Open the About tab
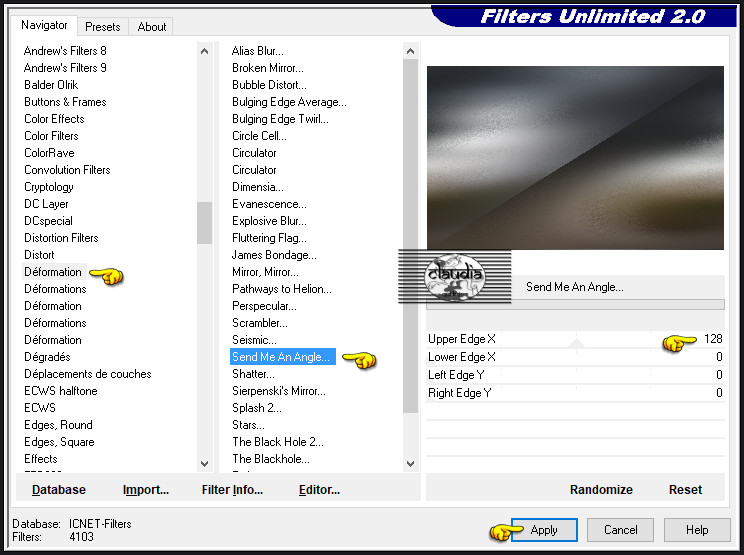Viewport: 744px width, 555px height. [151, 27]
